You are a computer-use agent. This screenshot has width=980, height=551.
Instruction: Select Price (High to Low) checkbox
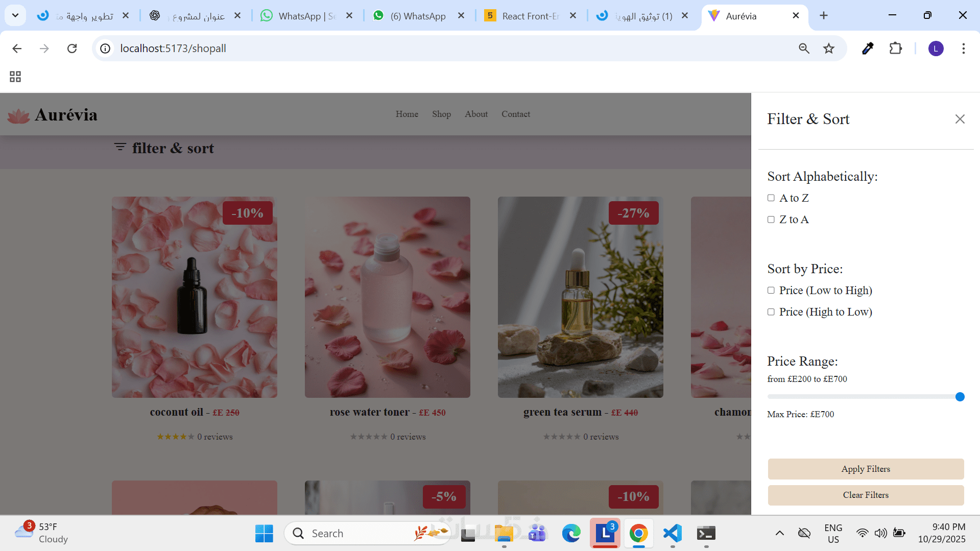(x=771, y=312)
